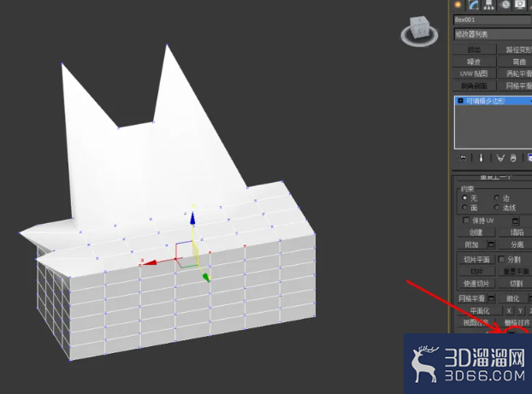Click the 挤出 modifier button
Screen dimensions: 532x394
[x=475, y=50]
